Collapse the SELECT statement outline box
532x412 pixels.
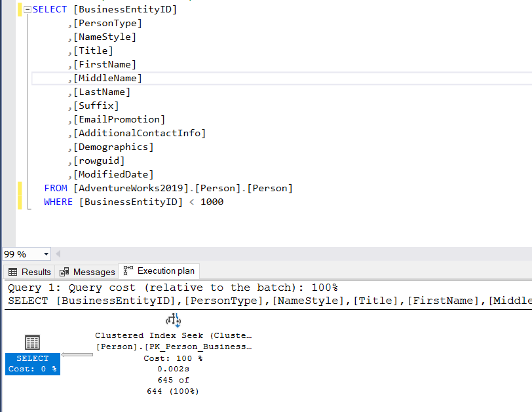pyautogui.click(x=28, y=9)
